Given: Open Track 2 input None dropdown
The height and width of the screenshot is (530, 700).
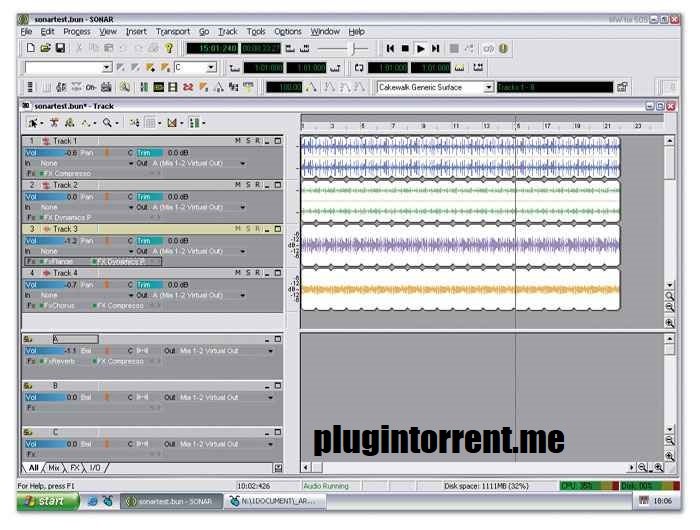Looking at the screenshot, I should click(x=131, y=208).
